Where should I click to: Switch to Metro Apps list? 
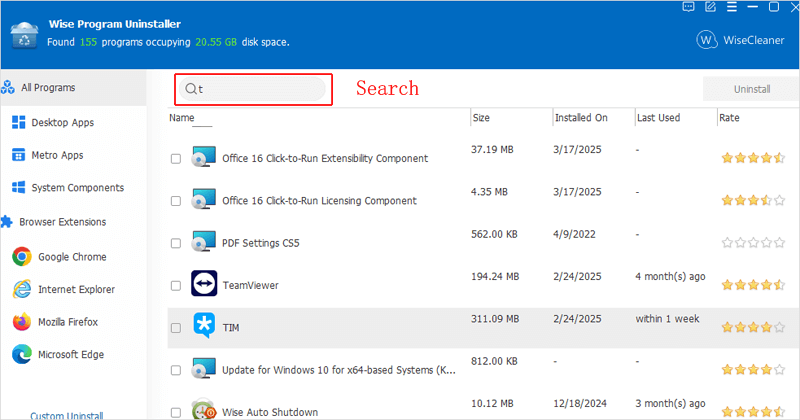57,155
